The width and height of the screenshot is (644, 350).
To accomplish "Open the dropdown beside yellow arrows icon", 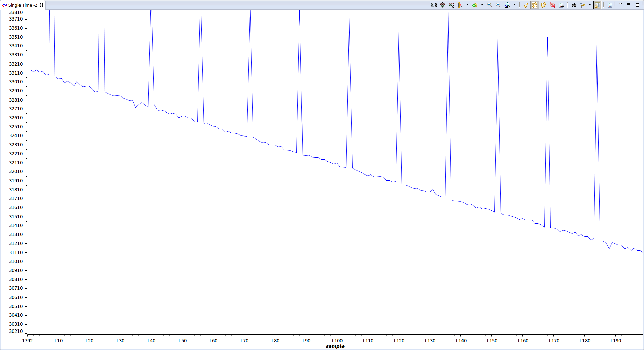I will point(590,5).
